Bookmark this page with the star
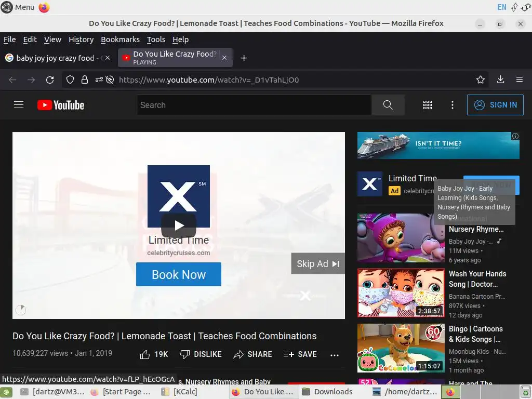The width and height of the screenshot is (532, 399). (481, 79)
